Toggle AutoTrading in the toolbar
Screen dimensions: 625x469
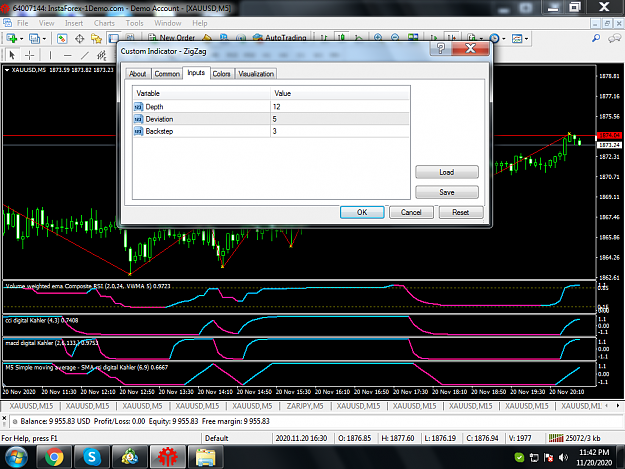pos(280,38)
